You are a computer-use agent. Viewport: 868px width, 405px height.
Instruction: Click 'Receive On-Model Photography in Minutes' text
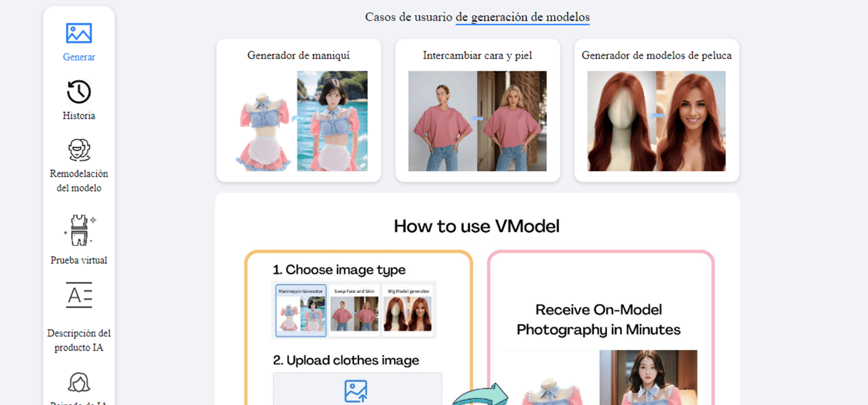599,320
